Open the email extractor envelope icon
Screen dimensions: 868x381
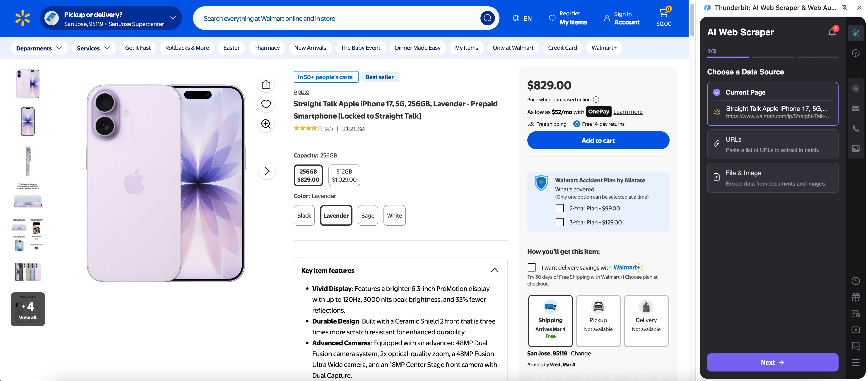(x=856, y=108)
